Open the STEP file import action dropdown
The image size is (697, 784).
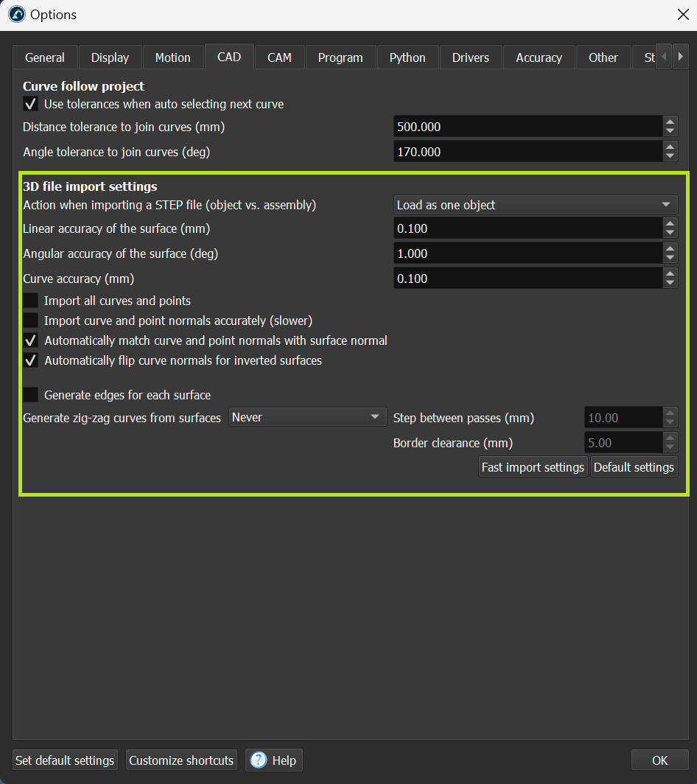click(535, 205)
